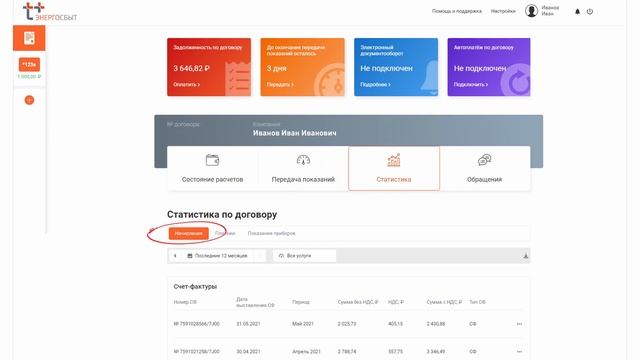Open Помощь и поддержка
Image resolution: width=640 pixels, height=360 pixels.
457,11
